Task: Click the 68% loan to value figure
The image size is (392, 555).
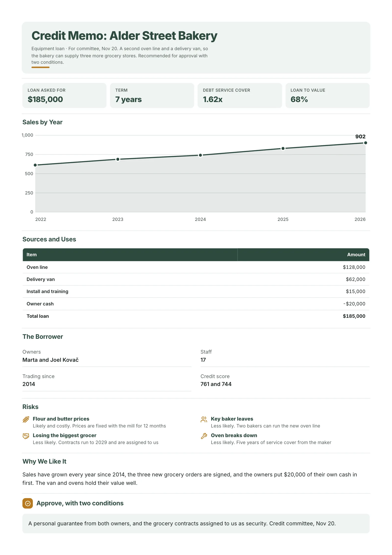Action: (x=299, y=99)
